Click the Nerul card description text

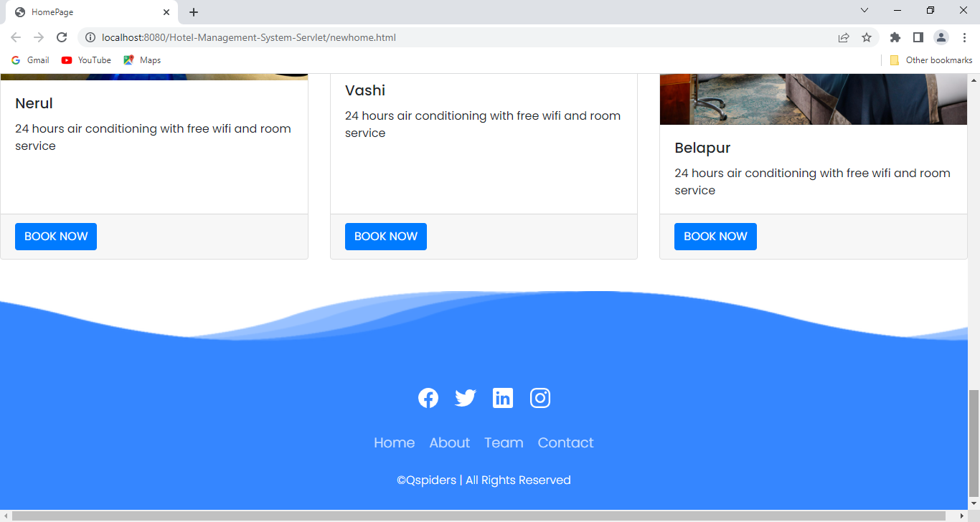point(154,137)
